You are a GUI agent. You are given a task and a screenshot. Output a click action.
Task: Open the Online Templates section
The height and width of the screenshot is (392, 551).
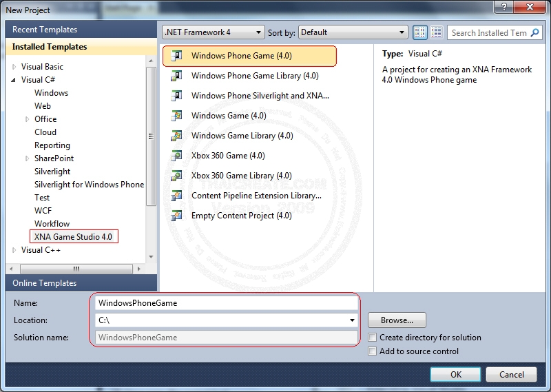[x=81, y=283]
